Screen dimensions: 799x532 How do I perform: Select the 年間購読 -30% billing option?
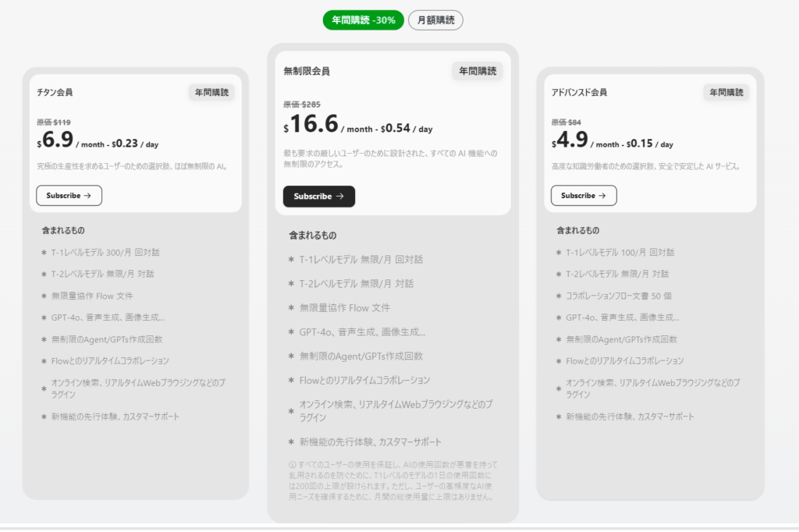pos(363,20)
